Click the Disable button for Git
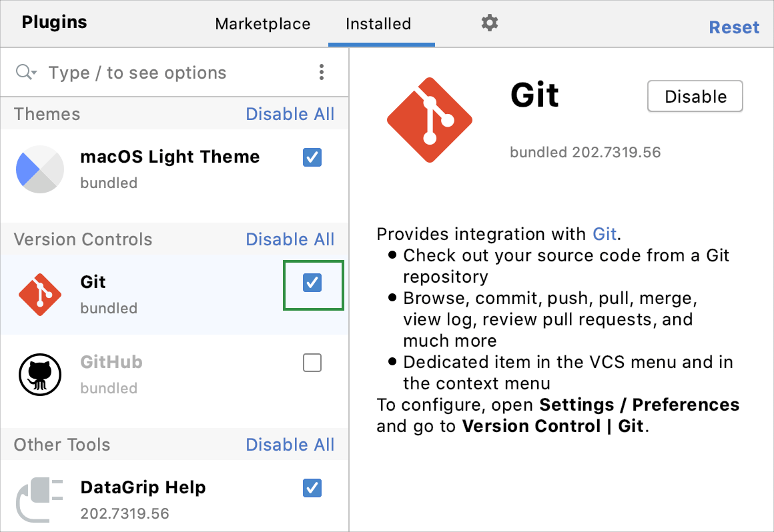774x532 pixels. coord(695,96)
